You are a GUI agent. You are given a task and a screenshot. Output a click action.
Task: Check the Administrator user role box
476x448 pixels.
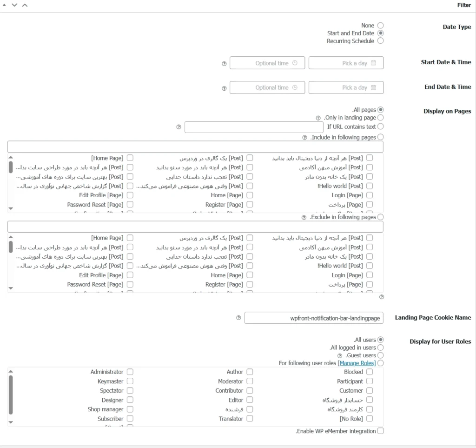pos(130,372)
